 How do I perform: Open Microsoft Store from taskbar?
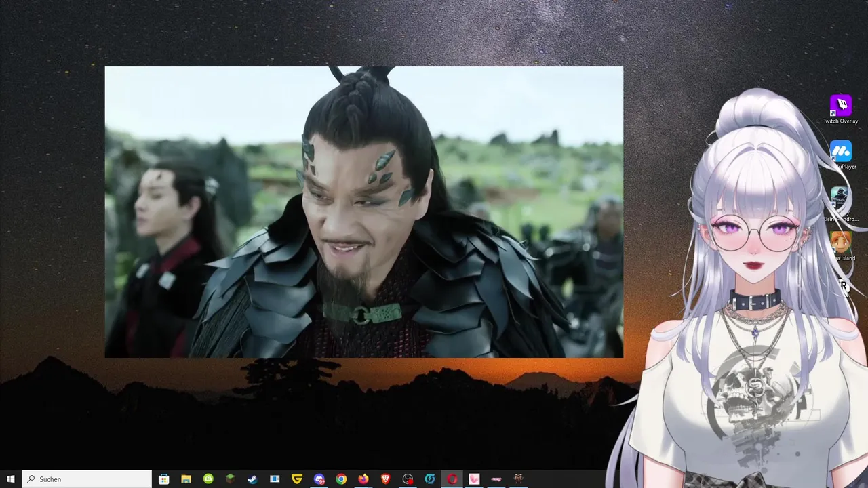(x=163, y=479)
